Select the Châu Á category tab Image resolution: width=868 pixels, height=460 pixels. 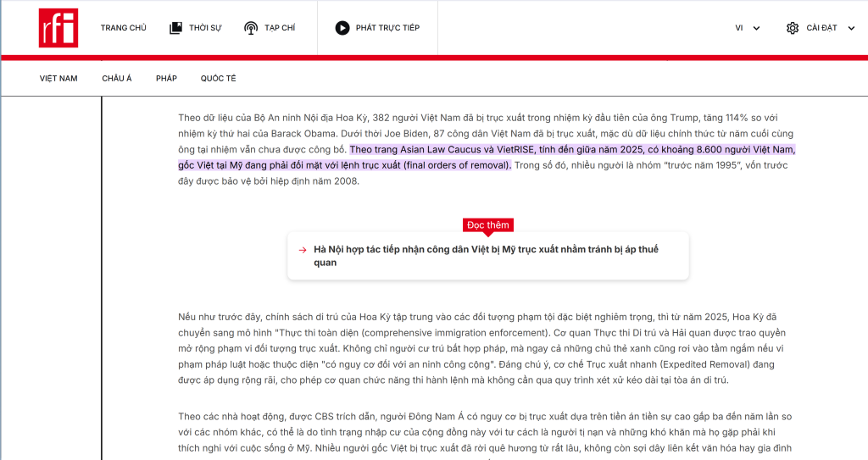pos(117,79)
